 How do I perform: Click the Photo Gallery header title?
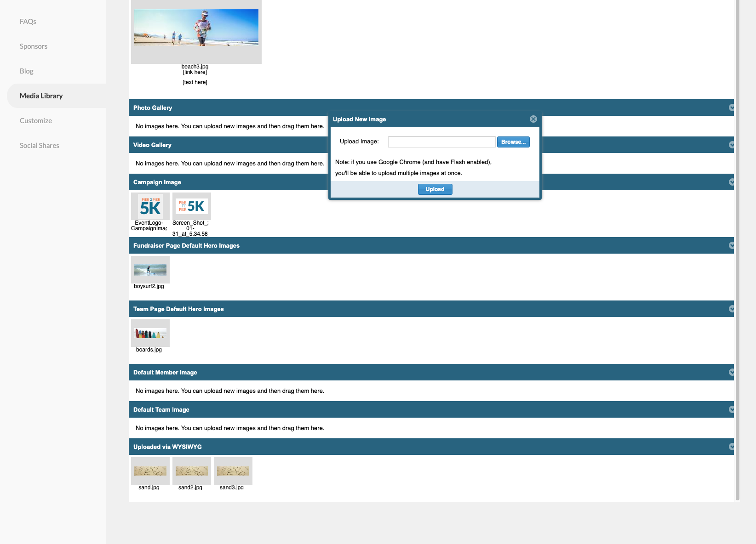(153, 108)
